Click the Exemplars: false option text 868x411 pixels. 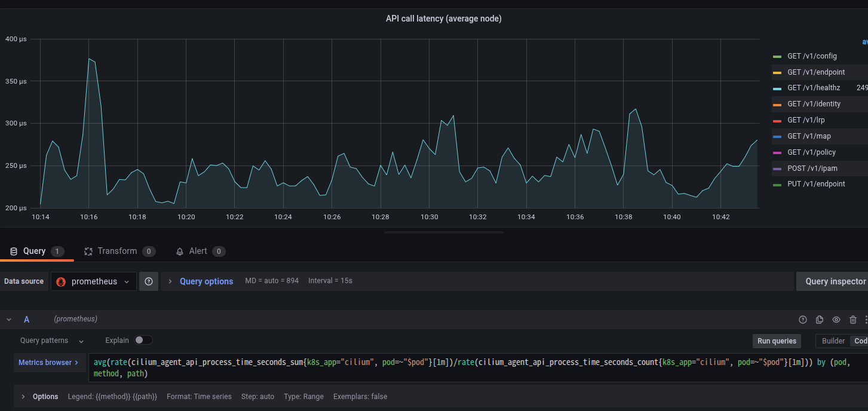pos(360,396)
